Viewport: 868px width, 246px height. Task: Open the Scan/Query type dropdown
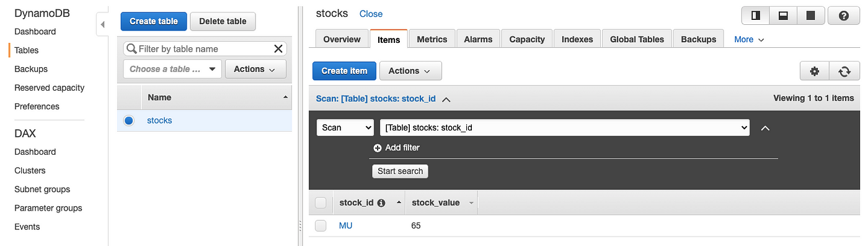[x=345, y=127]
